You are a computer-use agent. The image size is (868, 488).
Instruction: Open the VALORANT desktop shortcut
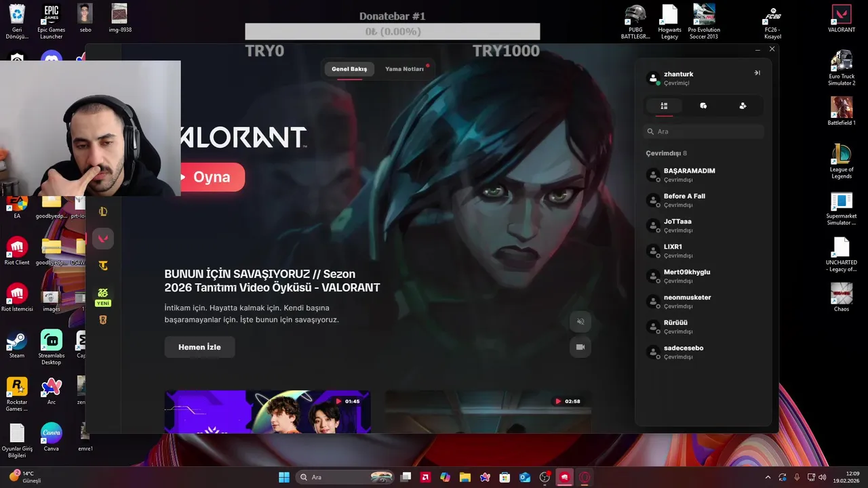tap(842, 19)
